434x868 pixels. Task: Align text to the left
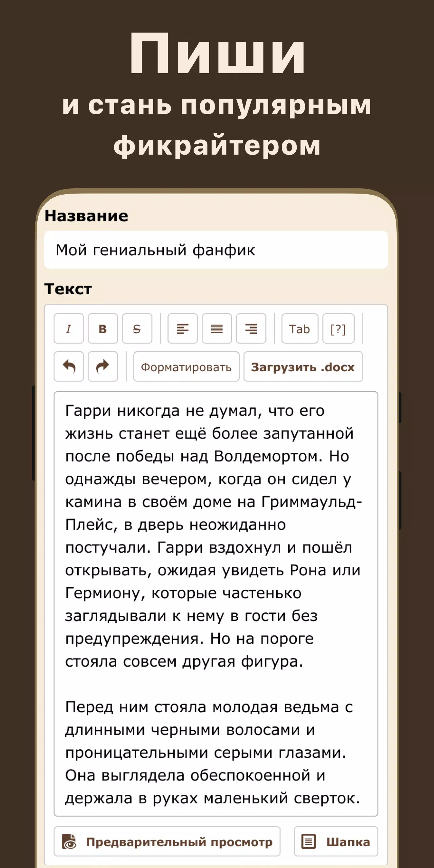[183, 329]
